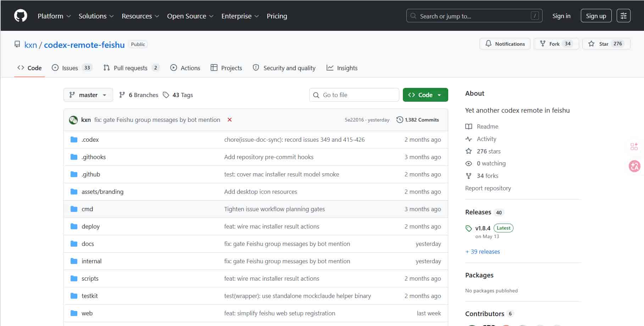Focus the Go to file input
The width and height of the screenshot is (644, 326).
click(x=354, y=95)
